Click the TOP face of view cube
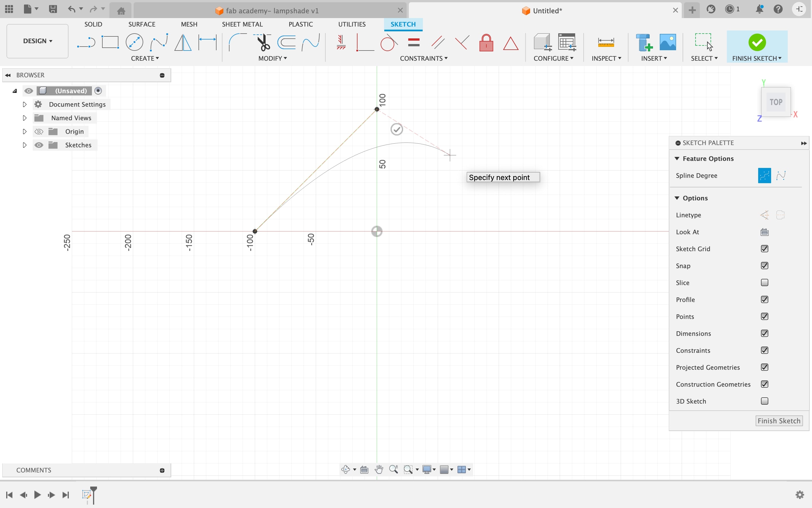812x508 pixels. click(x=776, y=102)
